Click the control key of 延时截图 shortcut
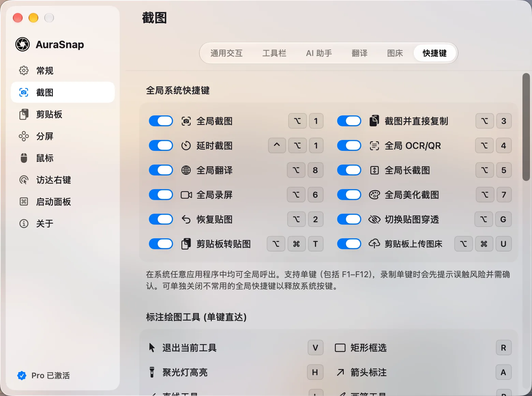The height and width of the screenshot is (396, 532). click(277, 145)
